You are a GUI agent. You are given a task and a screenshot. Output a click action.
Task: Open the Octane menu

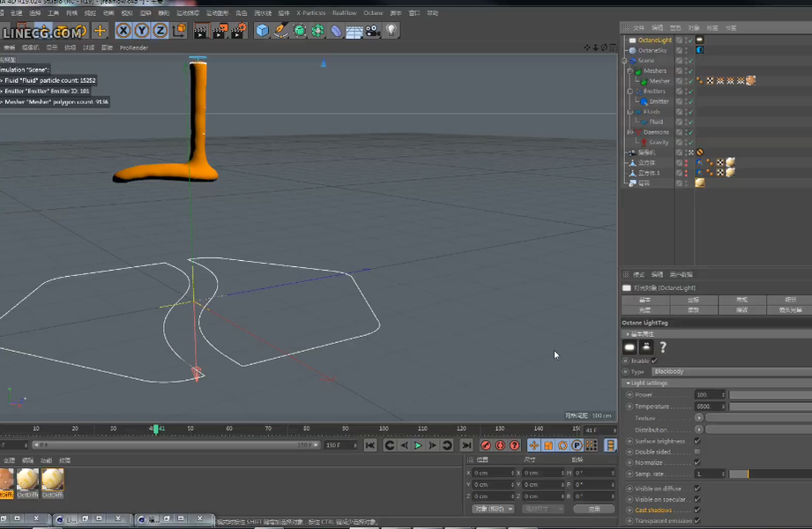click(x=373, y=13)
